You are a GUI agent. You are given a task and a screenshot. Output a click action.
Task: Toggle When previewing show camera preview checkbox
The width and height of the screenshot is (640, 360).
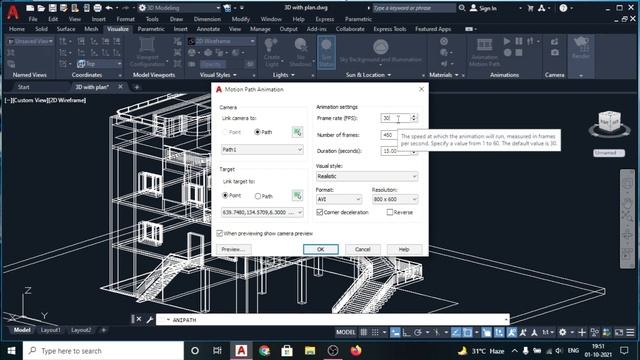[x=220, y=233]
